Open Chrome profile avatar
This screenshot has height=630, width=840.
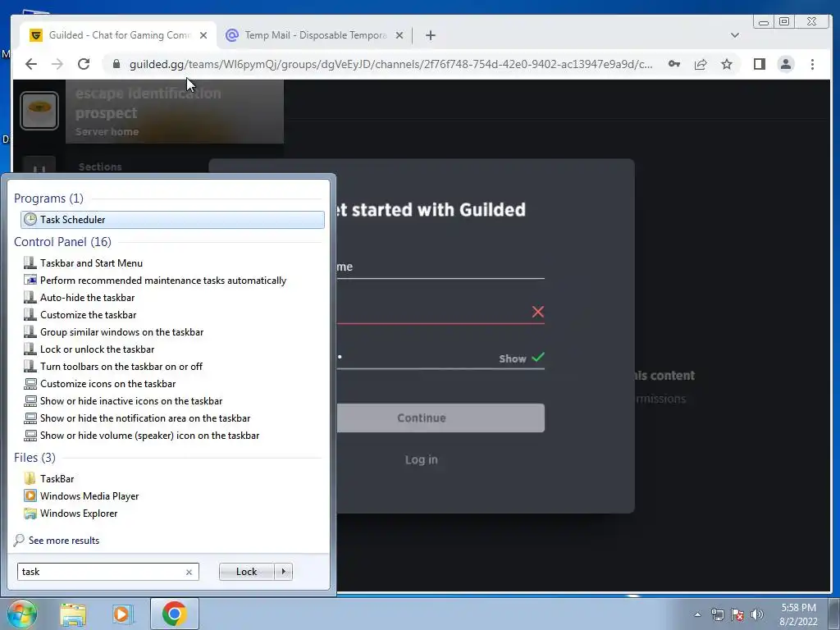pos(785,64)
